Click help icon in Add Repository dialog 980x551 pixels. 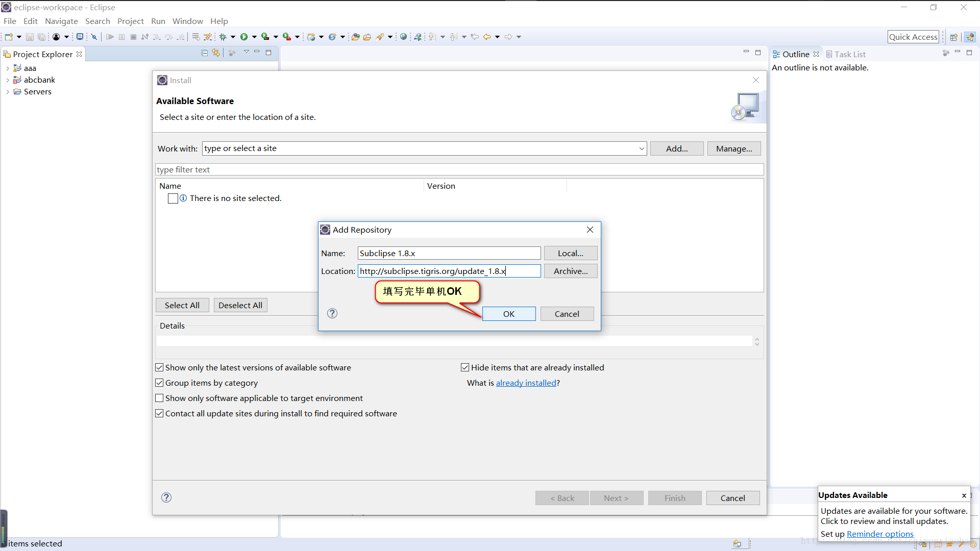[332, 313]
